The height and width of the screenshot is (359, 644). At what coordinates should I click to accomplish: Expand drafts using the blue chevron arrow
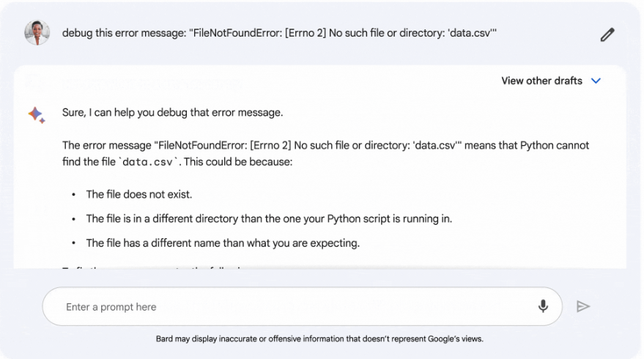596,81
